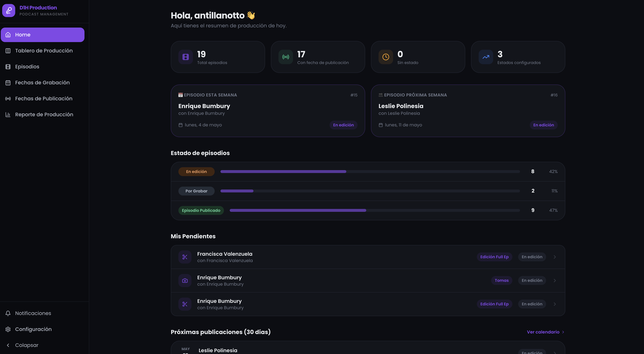Click the En edición badge on episode #16 card
Image resolution: width=644 pixels, height=354 pixels.
point(544,125)
